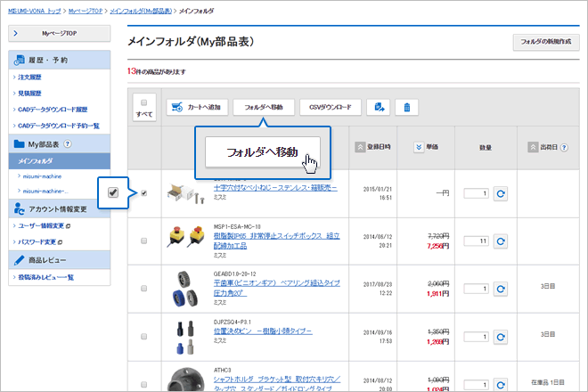Click フォルダの新規作成 button
Viewport: 588px width, 392px height.
pyautogui.click(x=544, y=42)
